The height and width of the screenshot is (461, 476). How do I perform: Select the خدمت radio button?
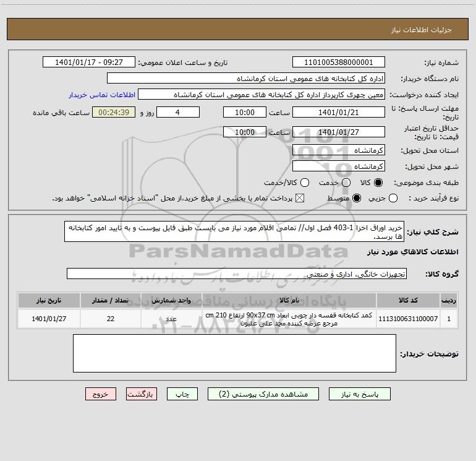pyautogui.click(x=346, y=183)
